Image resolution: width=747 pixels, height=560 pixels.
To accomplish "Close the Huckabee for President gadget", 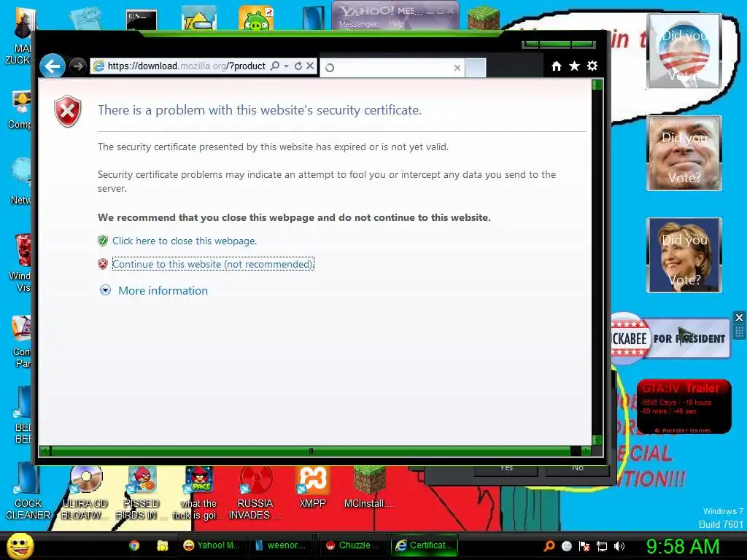I will coord(739,318).
